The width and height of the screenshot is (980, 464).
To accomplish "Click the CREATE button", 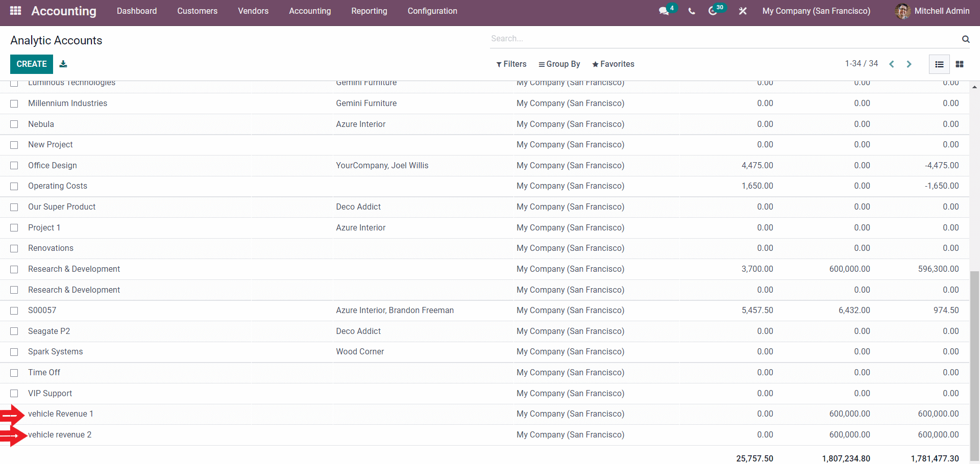I will pos(32,64).
